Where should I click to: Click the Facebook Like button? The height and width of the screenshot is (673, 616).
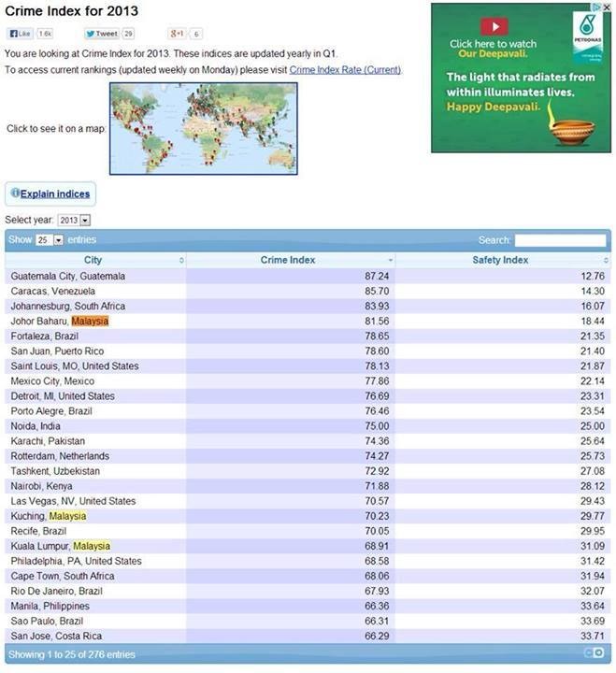20,34
